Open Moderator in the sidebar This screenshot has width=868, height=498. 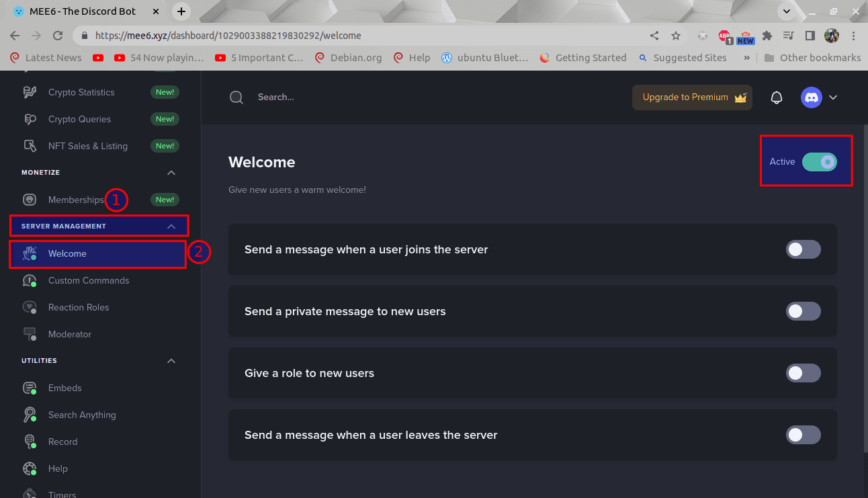[x=70, y=334]
